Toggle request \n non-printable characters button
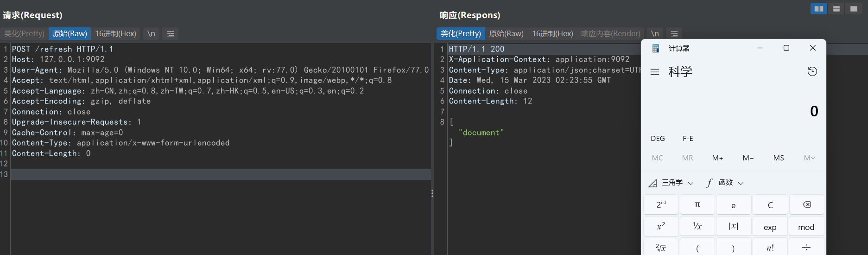Image resolution: width=868 pixels, height=255 pixels. click(x=151, y=33)
